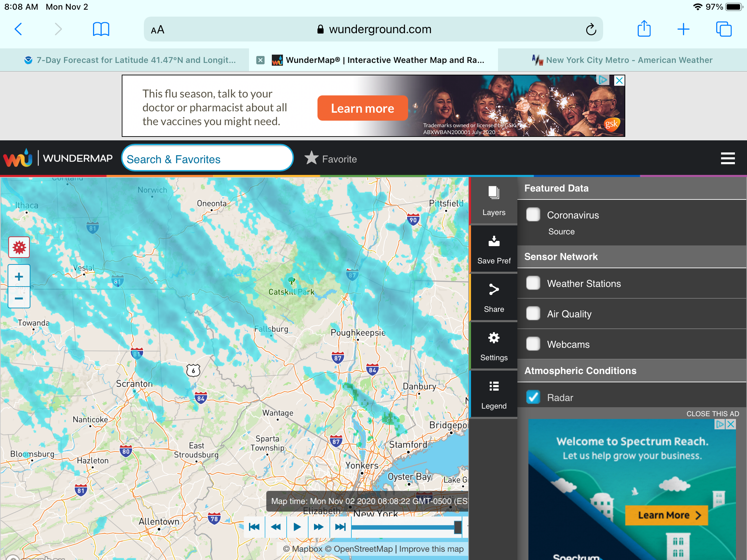Click the Danbury map label
The height and width of the screenshot is (560, 747).
tap(419, 386)
